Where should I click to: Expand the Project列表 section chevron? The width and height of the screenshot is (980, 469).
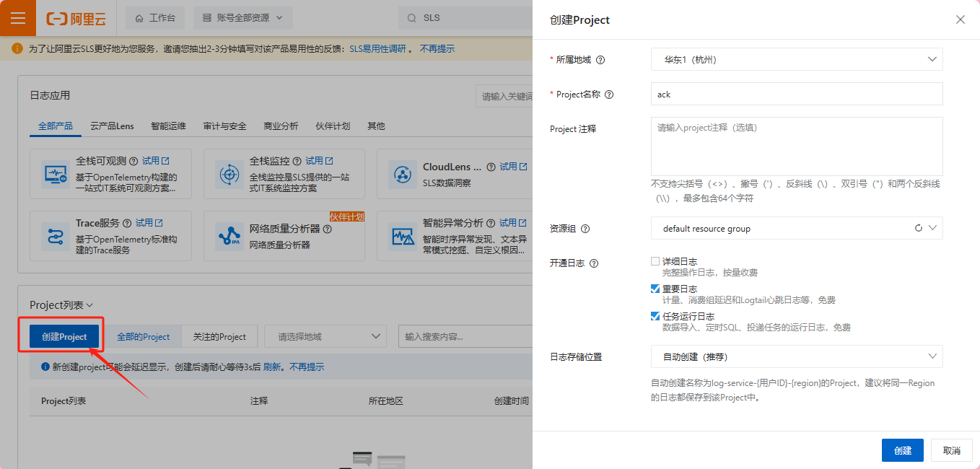89,306
